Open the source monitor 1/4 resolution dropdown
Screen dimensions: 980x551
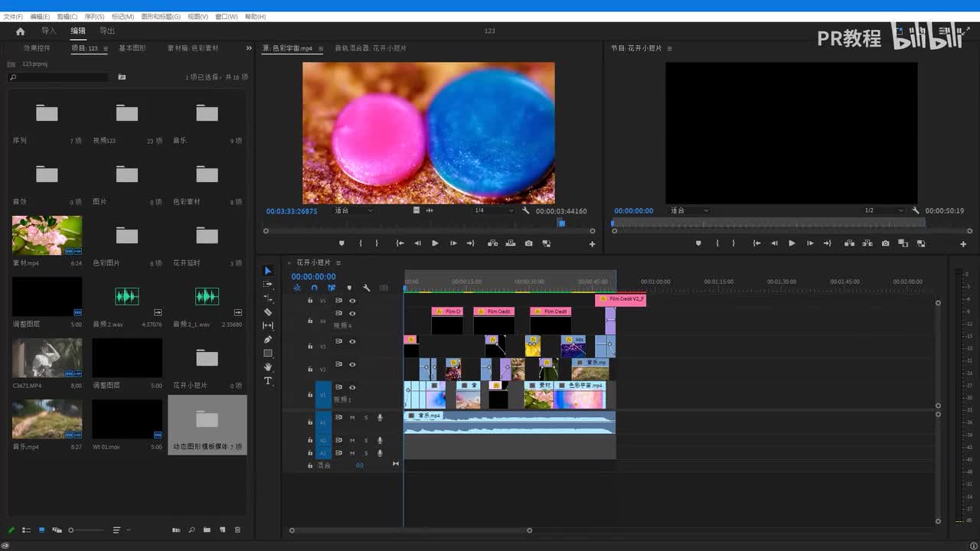494,210
